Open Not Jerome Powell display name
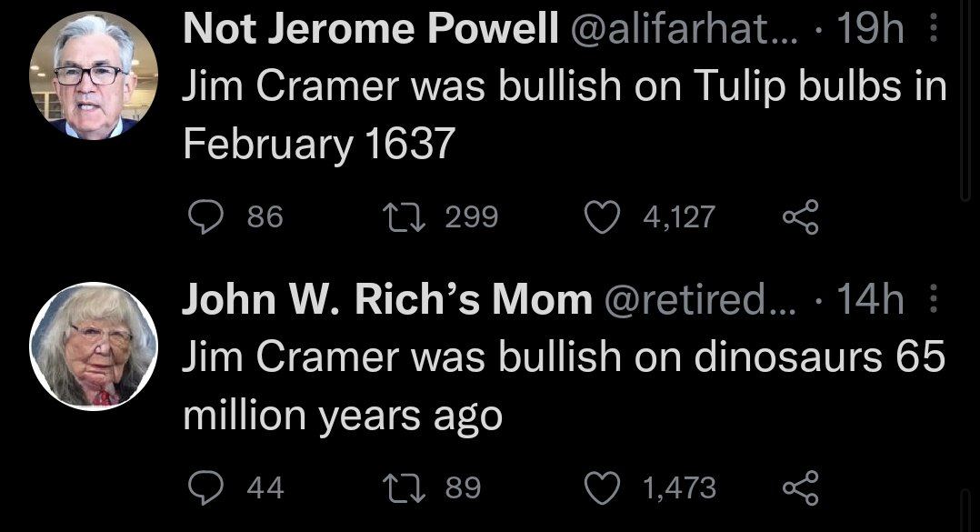 [x=371, y=29]
